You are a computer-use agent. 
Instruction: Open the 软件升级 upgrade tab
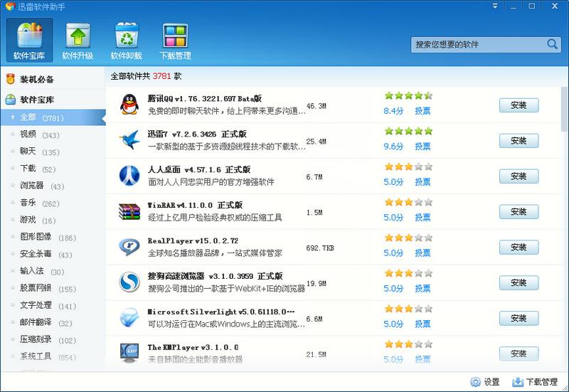78,41
